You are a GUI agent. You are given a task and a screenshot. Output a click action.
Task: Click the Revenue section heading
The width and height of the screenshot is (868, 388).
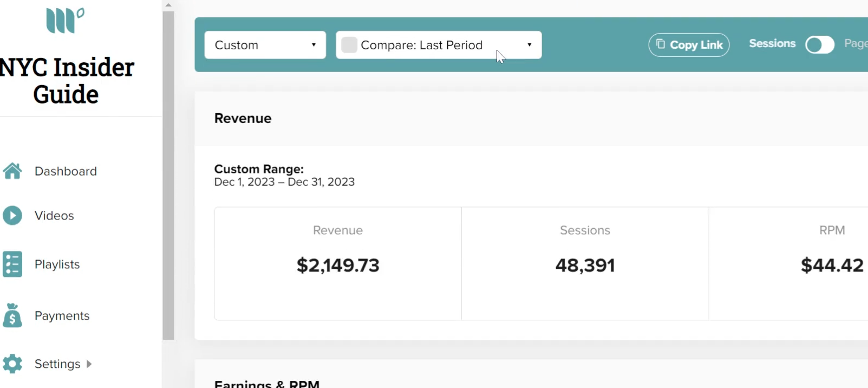[243, 118]
